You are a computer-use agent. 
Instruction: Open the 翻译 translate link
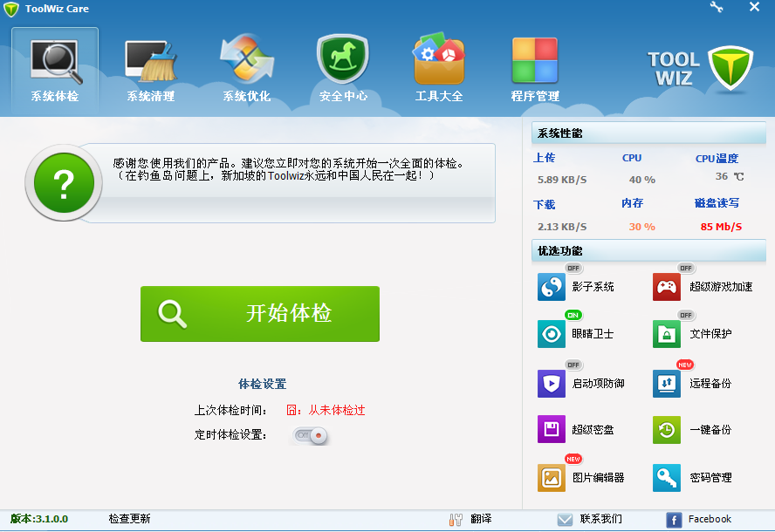click(x=481, y=519)
